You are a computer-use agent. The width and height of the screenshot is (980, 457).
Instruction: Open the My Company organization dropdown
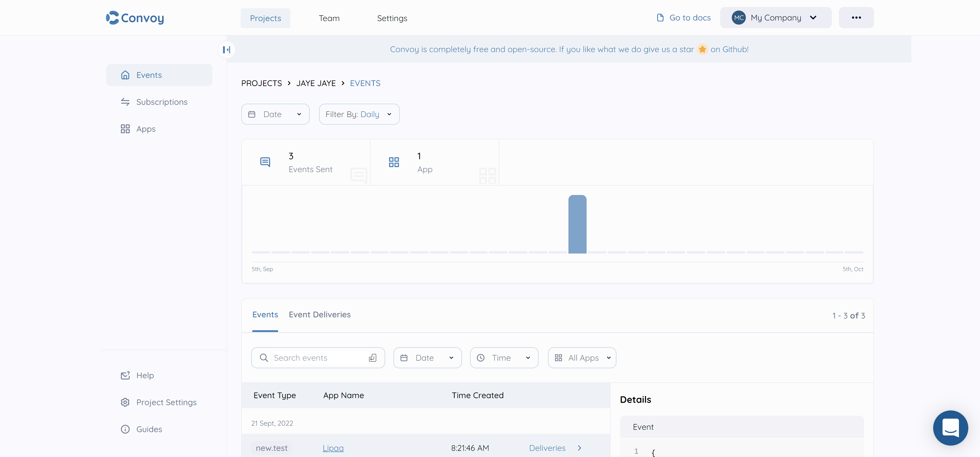point(775,17)
